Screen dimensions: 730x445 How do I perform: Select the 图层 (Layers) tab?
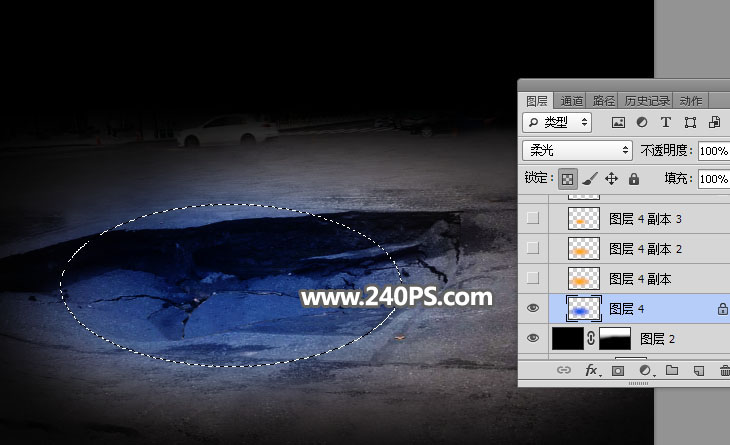tap(537, 101)
